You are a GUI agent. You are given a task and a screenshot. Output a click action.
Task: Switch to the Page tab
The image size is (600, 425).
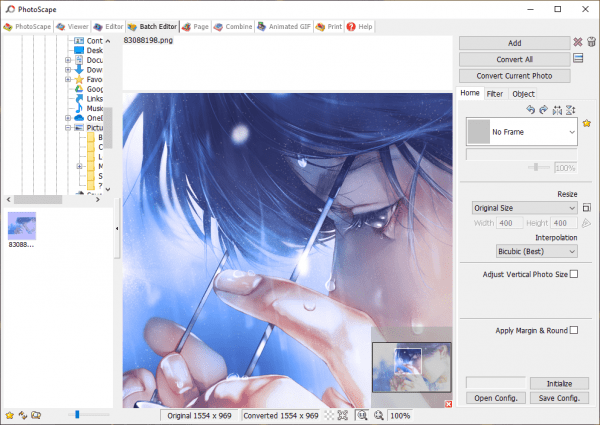[195, 26]
